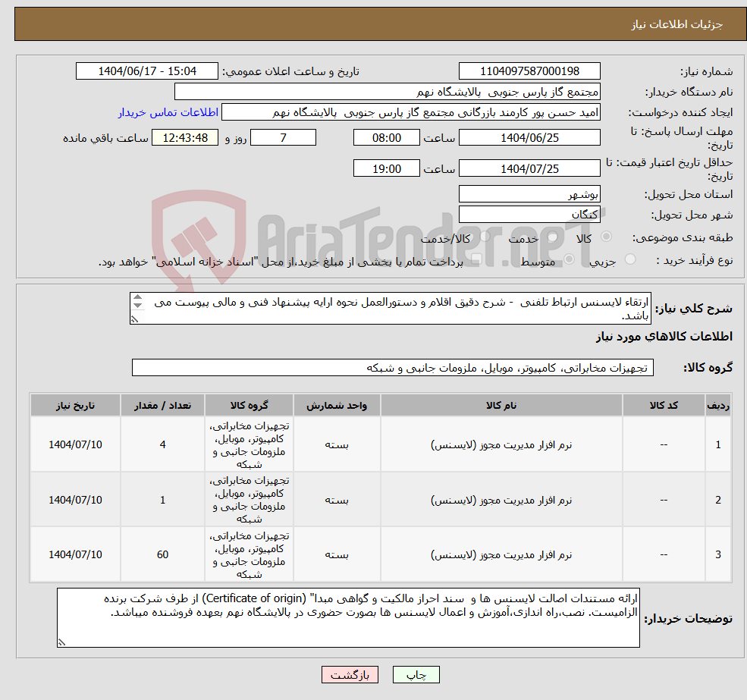Click the اعلان عمومی date field 1404/06/17
The width and height of the screenshot is (747, 700).
click(x=147, y=71)
